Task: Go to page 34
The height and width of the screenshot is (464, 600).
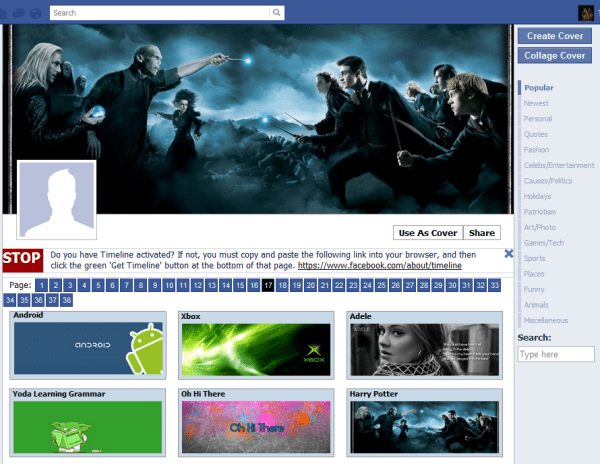Action: pos(10,300)
